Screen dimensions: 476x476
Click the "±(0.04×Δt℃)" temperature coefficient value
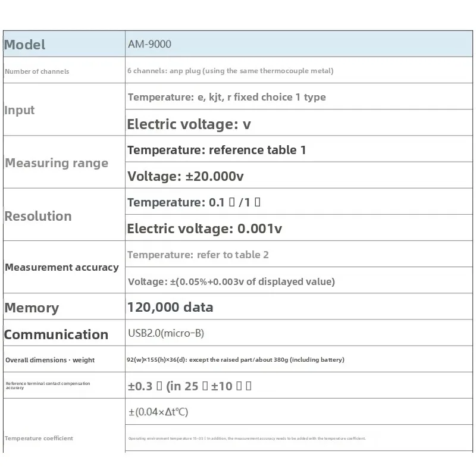(x=158, y=412)
